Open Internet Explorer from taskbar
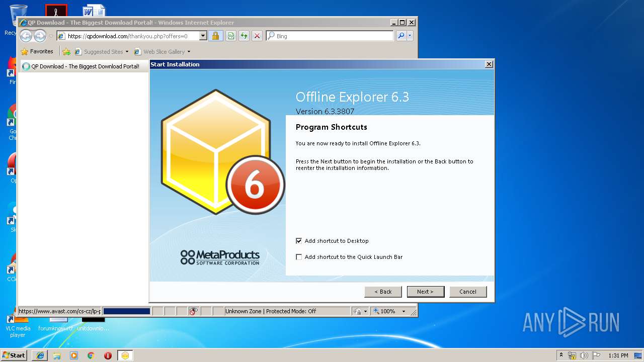The image size is (644, 362). point(40,355)
